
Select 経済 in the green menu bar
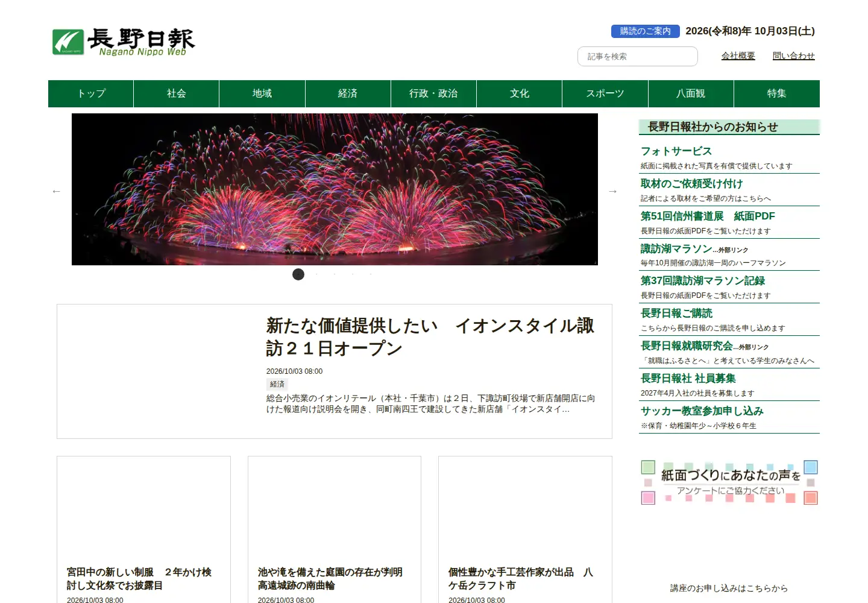348,93
